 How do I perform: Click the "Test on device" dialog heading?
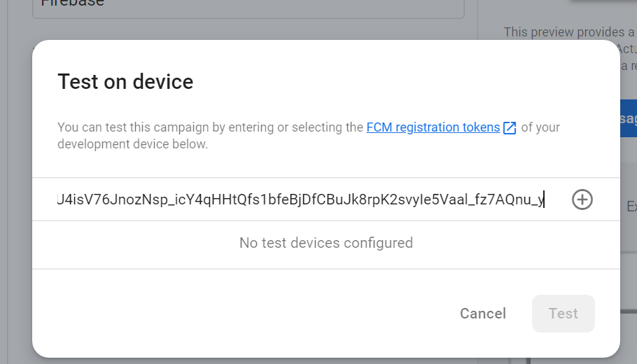coord(125,82)
